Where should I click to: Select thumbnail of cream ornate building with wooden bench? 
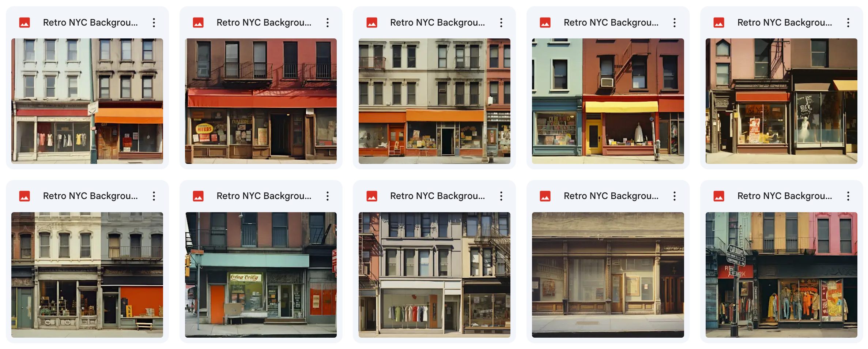click(x=87, y=275)
